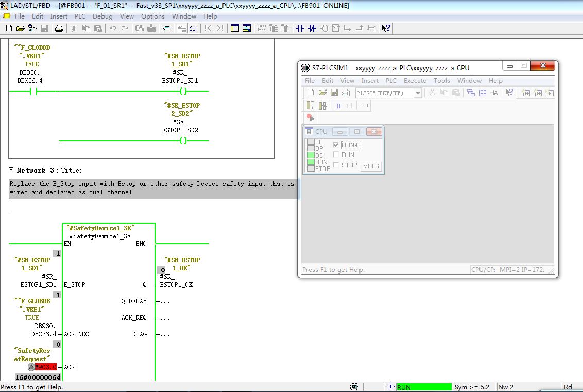Image resolution: width=583 pixels, height=392 pixels.
Task: Click the Close branch icon
Action: (x=359, y=28)
